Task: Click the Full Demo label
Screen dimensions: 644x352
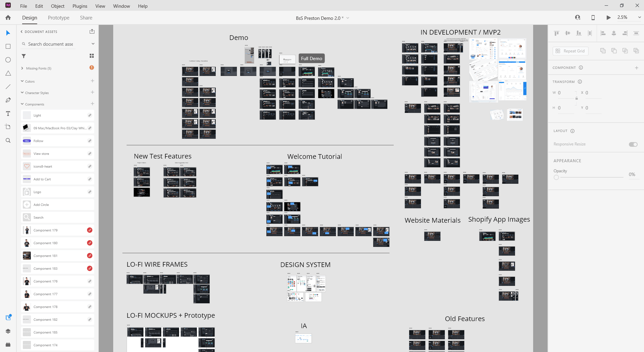Action: [311, 58]
